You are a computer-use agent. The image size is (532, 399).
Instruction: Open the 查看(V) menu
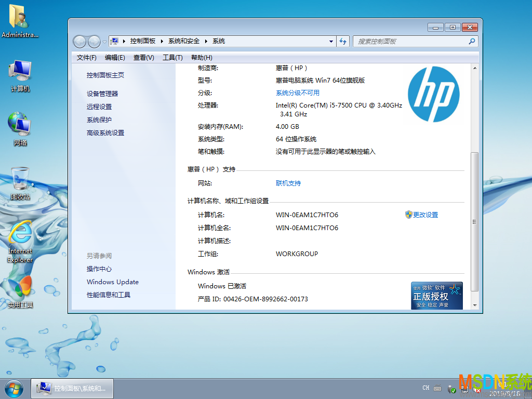tap(144, 58)
